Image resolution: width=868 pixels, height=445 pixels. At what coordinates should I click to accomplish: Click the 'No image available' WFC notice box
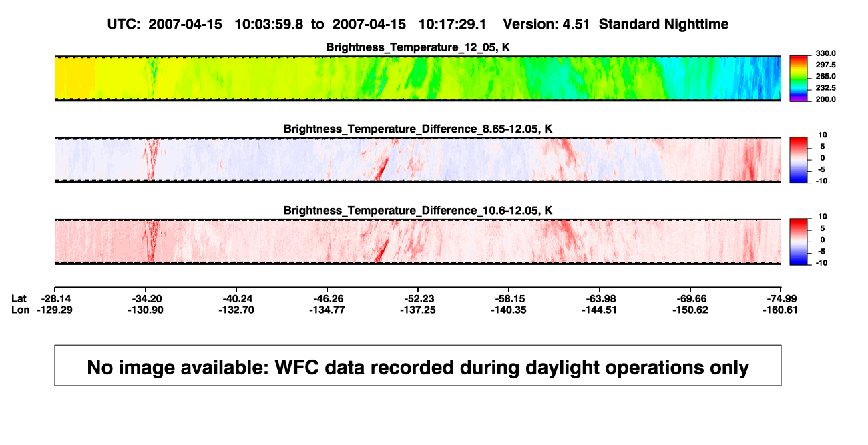tap(418, 365)
